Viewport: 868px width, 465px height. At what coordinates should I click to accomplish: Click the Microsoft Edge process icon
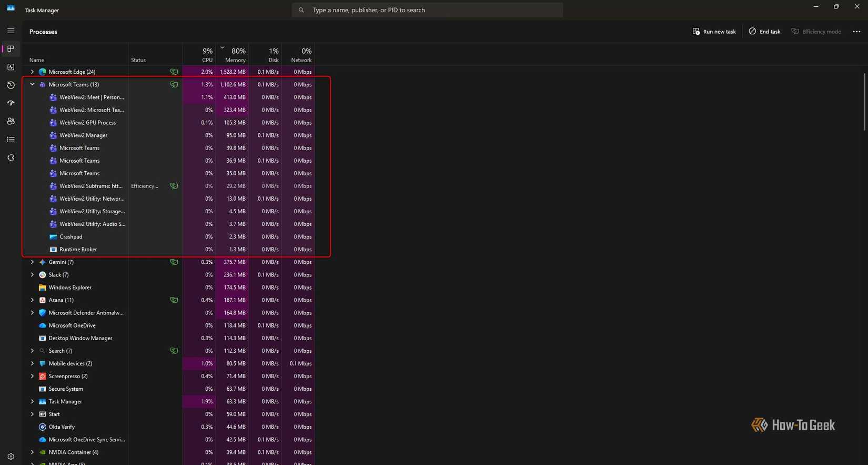(43, 72)
